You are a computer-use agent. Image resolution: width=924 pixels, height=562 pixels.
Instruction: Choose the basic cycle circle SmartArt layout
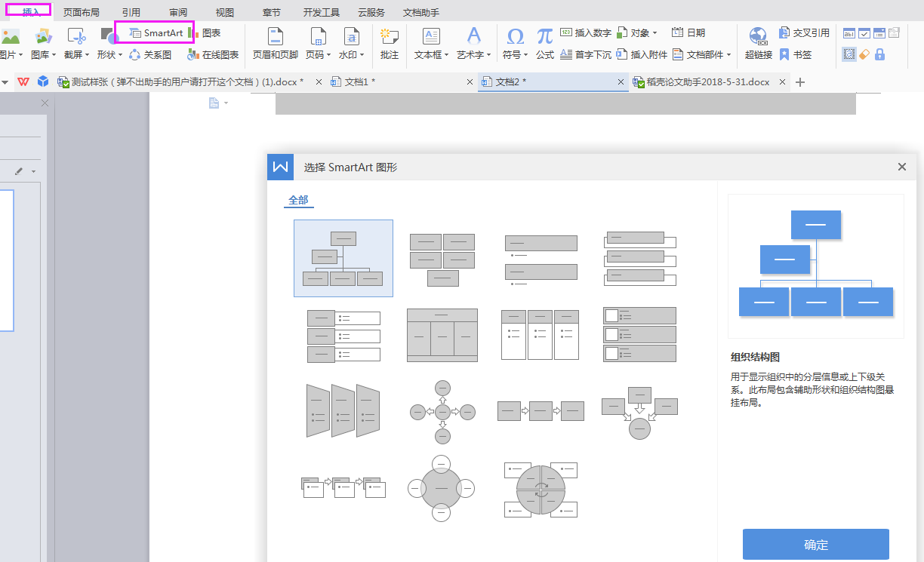click(x=442, y=488)
